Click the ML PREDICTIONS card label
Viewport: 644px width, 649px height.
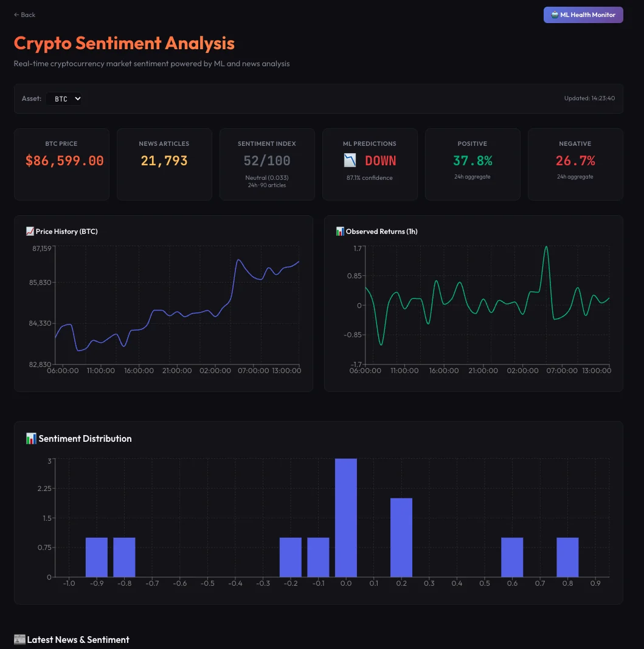click(x=369, y=143)
